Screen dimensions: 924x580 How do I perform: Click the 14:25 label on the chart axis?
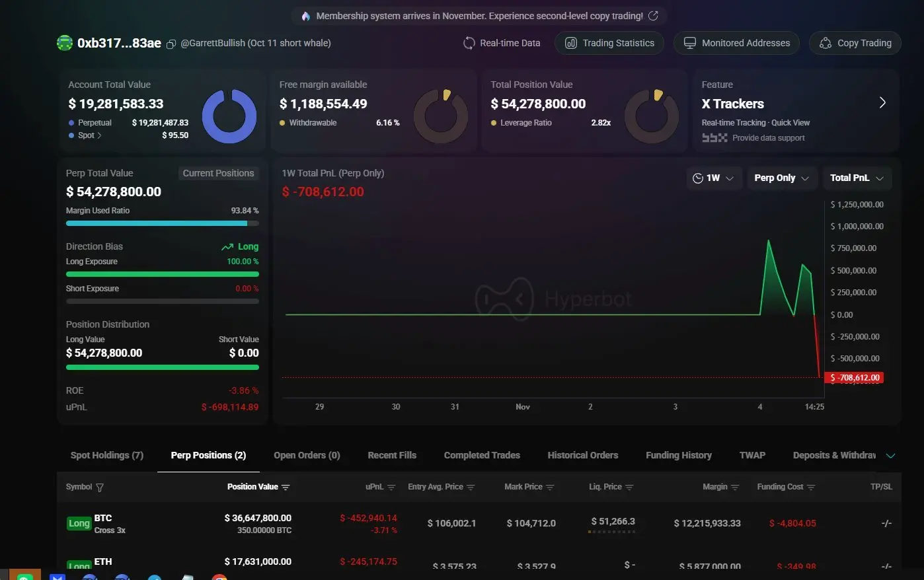click(x=814, y=407)
